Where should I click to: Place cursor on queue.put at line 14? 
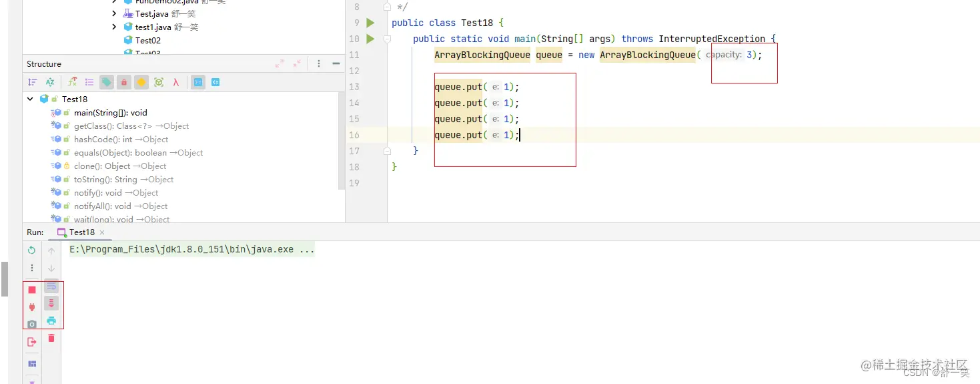tap(458, 103)
